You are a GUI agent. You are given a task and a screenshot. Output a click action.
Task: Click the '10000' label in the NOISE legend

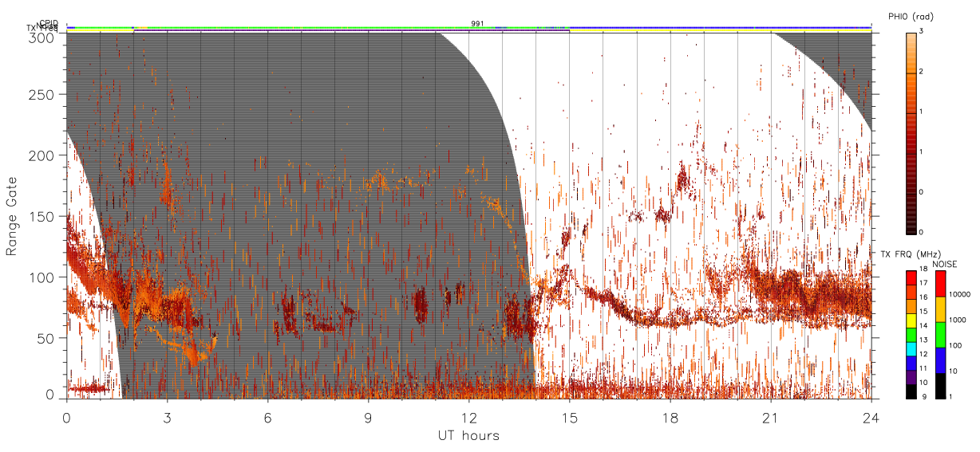pos(959,294)
